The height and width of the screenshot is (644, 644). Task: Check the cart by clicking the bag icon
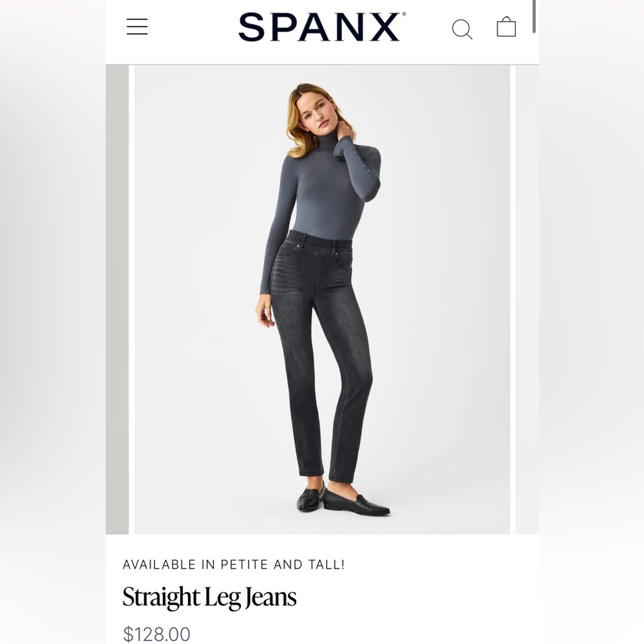pyautogui.click(x=506, y=27)
